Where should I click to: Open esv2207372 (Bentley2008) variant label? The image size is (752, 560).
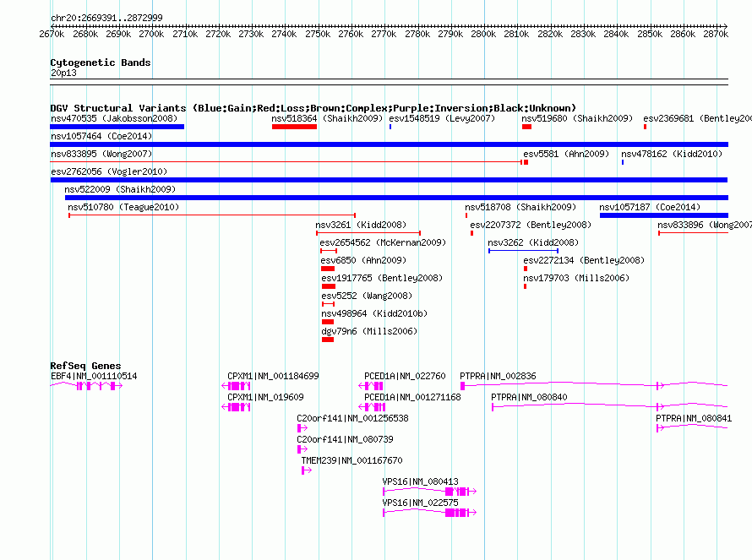point(531,225)
